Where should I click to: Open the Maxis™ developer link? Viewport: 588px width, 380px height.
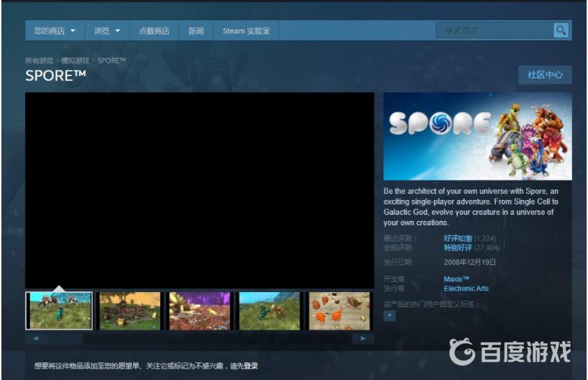tap(456, 279)
